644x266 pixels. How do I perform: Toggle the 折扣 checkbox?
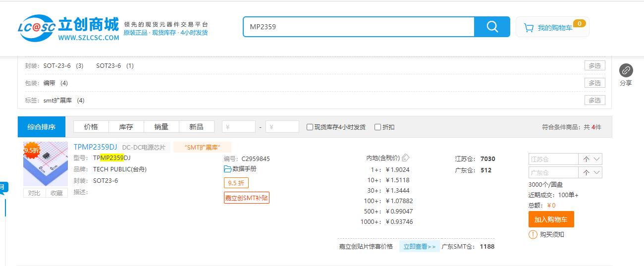(377, 127)
